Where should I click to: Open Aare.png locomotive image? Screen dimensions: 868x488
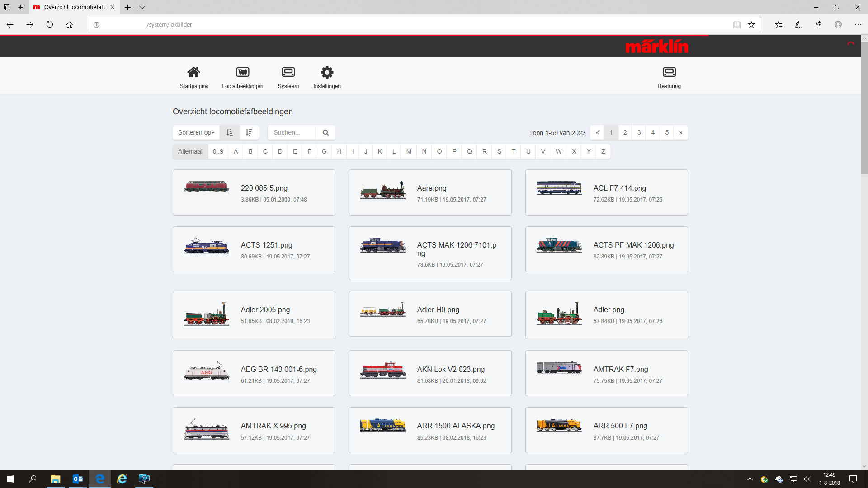pos(382,190)
